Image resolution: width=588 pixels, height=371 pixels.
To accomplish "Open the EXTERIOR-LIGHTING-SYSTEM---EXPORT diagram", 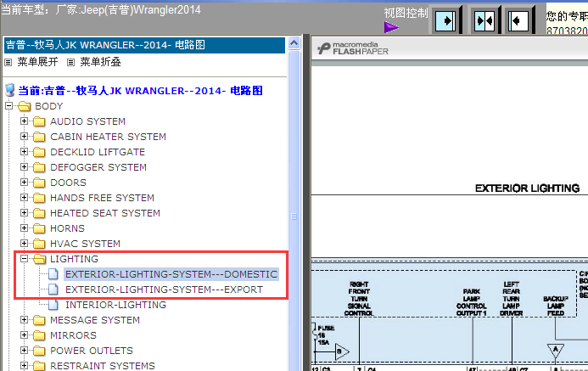I will pyautogui.click(x=164, y=289).
